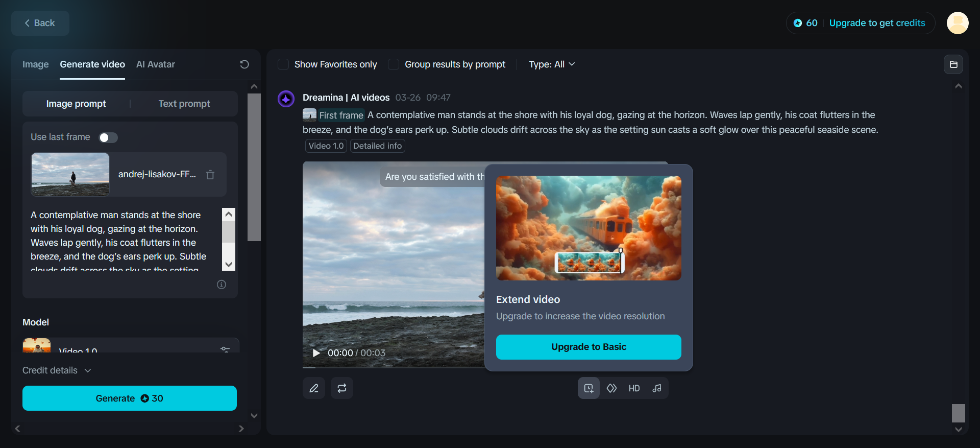Image resolution: width=980 pixels, height=448 pixels.
Task: Click the add soundtrack music icon
Action: click(x=657, y=388)
